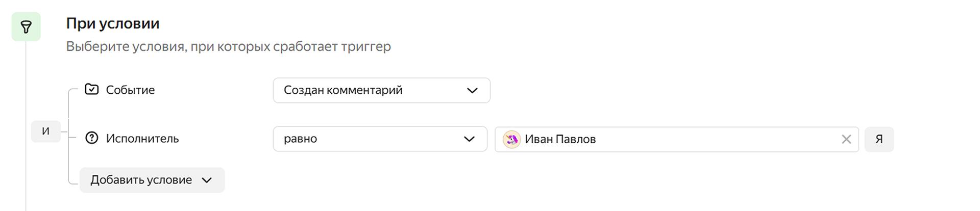Click the Событие event icon

(92, 90)
